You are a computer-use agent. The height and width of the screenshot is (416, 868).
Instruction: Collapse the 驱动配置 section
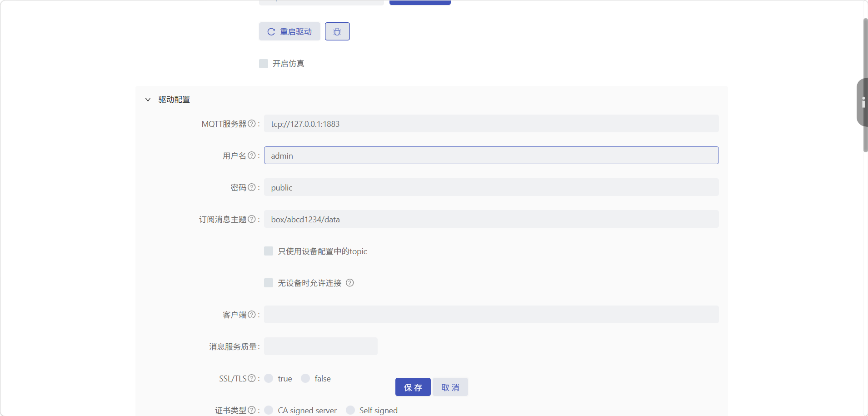click(x=148, y=99)
